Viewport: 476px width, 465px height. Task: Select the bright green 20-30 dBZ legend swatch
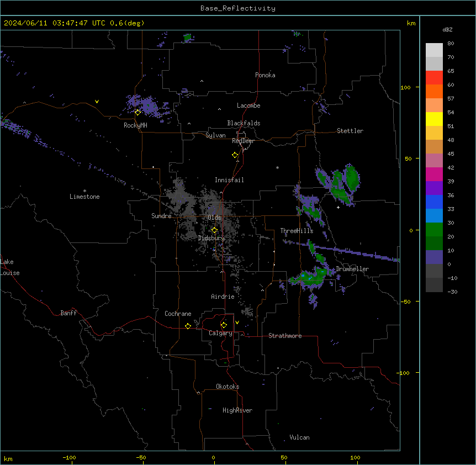click(x=434, y=230)
